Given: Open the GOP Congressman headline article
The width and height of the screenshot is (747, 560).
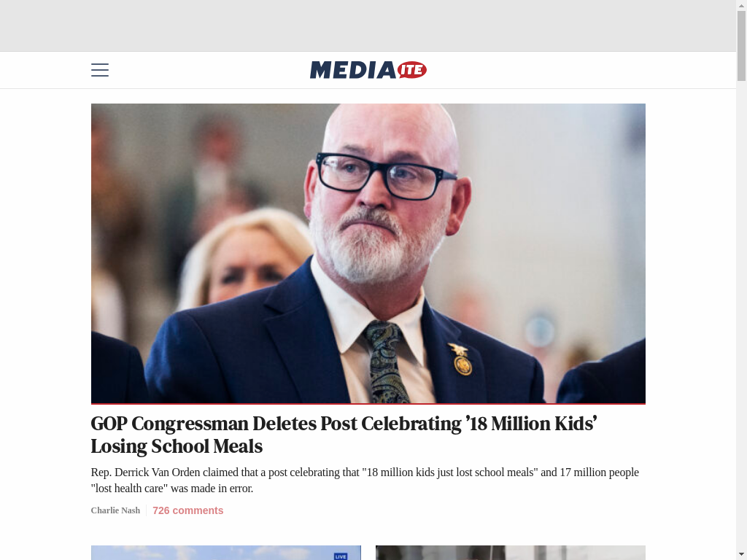Looking at the screenshot, I should (x=344, y=435).
